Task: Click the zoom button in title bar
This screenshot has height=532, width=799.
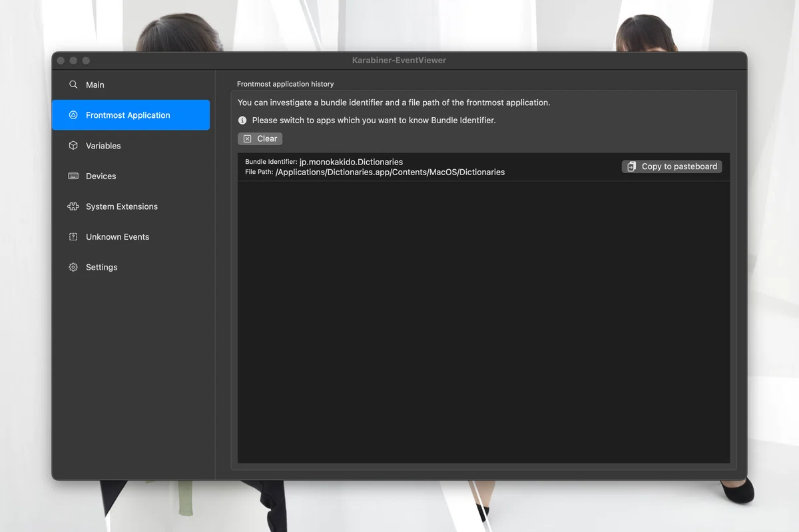Action: pos(86,61)
